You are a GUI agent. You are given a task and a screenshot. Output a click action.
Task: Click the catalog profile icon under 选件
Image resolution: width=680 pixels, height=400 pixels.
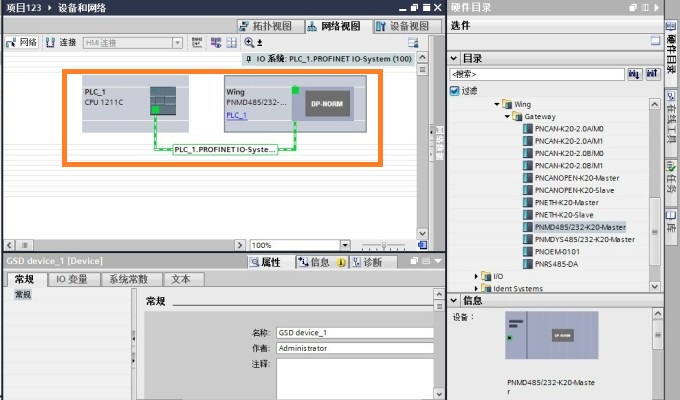(655, 41)
